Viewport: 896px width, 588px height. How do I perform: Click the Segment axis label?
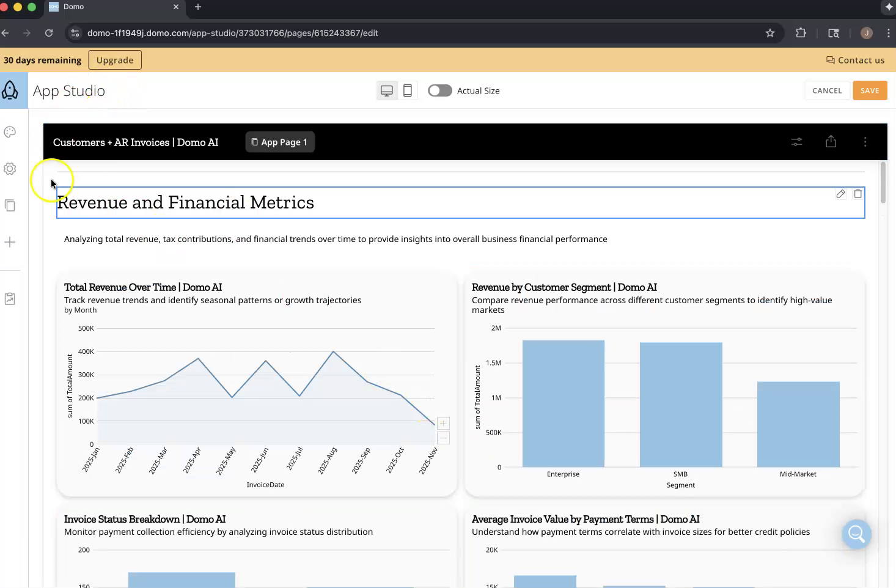(x=681, y=485)
